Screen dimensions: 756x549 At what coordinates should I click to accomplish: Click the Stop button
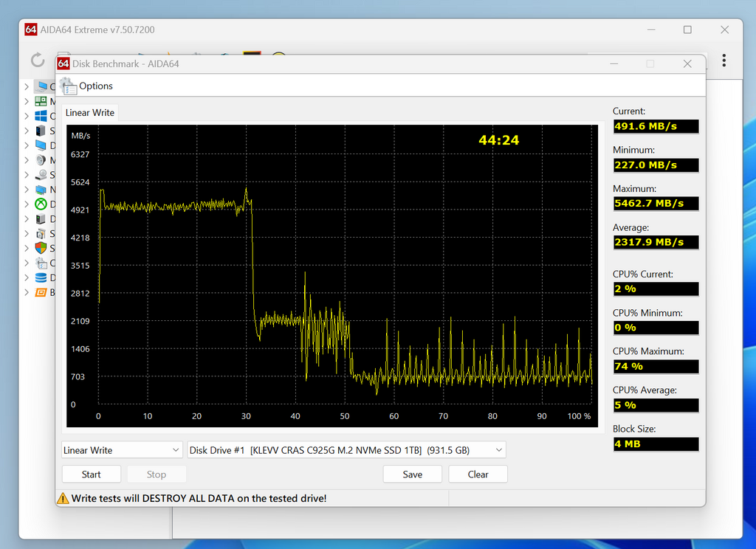[x=157, y=474]
